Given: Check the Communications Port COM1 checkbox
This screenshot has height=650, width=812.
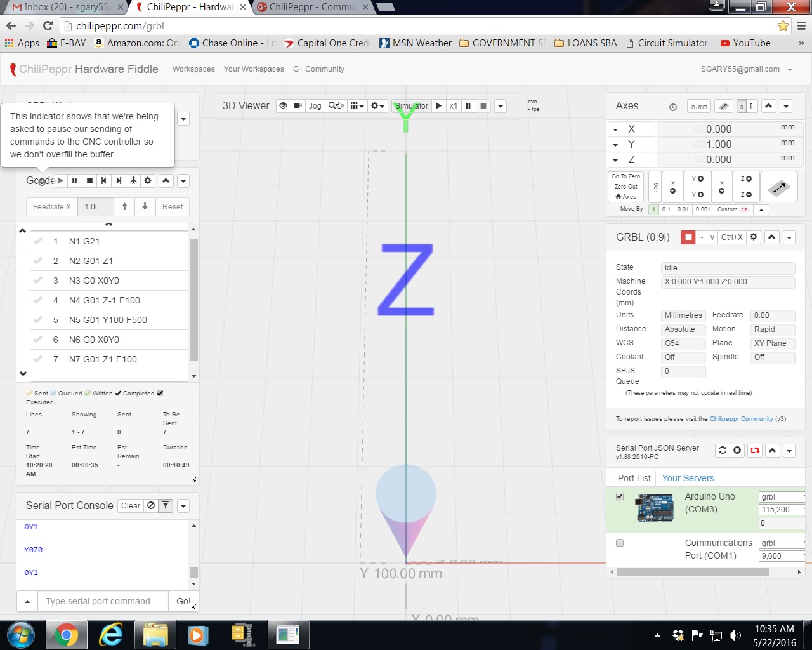Looking at the screenshot, I should [x=620, y=543].
